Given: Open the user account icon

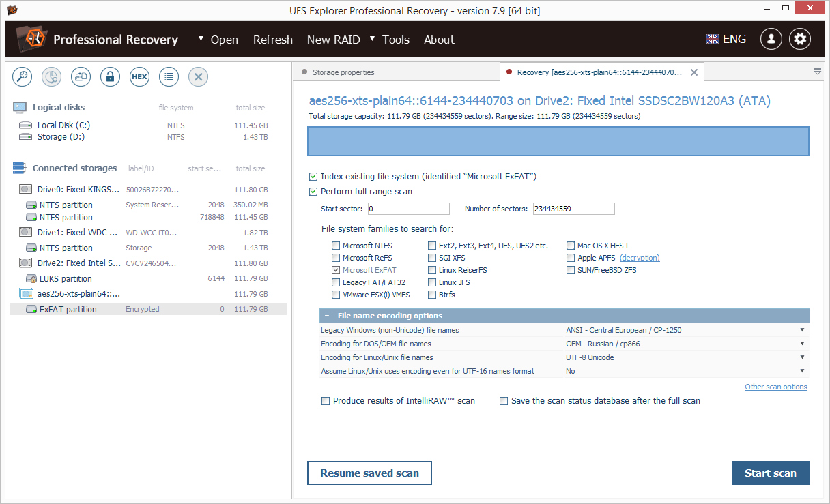Looking at the screenshot, I should pos(771,39).
